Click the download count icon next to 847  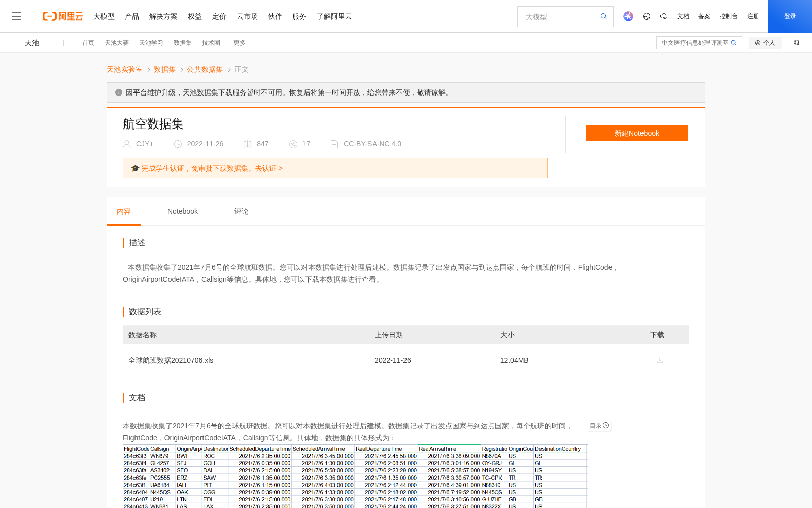pyautogui.click(x=248, y=144)
